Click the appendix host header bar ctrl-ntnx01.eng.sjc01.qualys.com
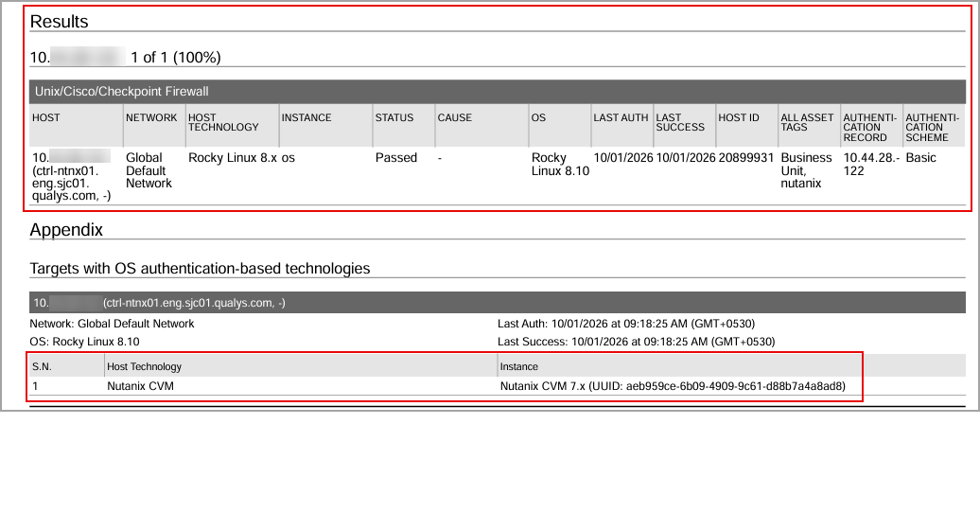980x530 pixels. point(497,303)
